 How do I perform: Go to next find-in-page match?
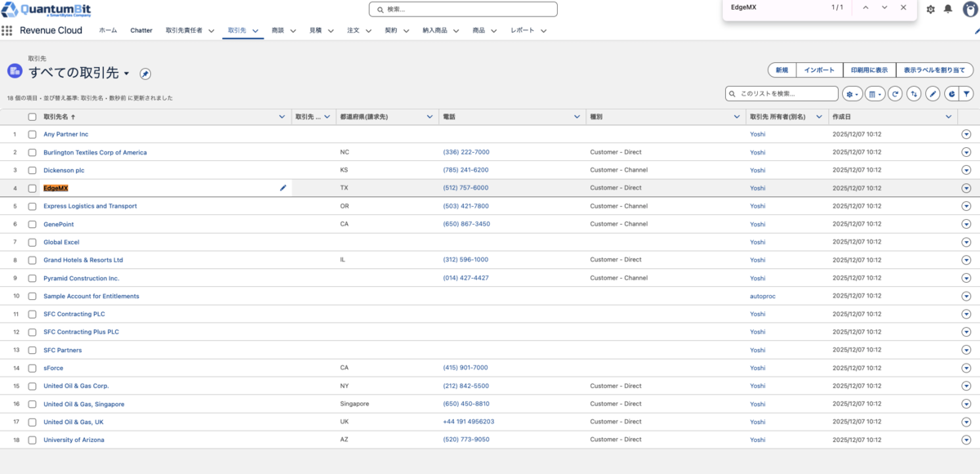tap(884, 7)
